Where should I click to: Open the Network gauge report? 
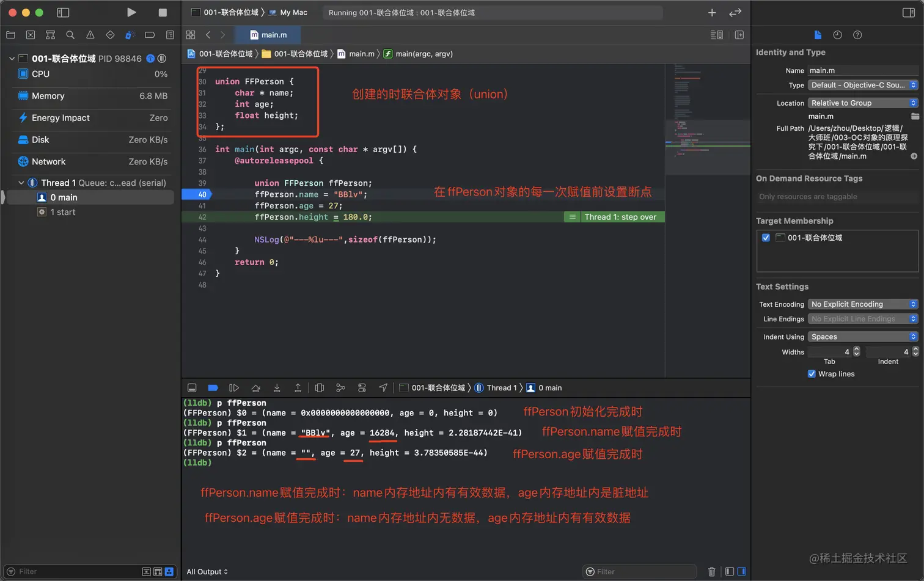(x=92, y=162)
